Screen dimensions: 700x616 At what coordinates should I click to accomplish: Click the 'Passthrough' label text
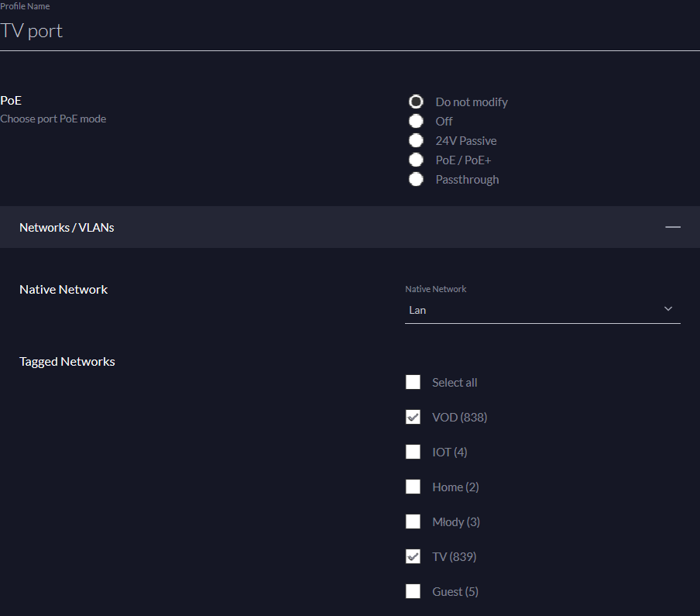467,179
